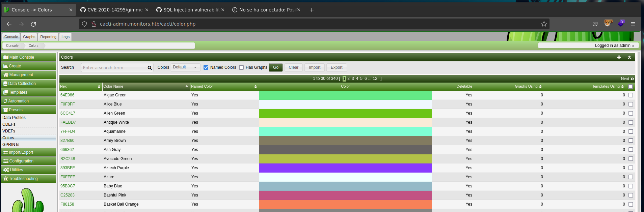
Task: Switch to the Graphs tab
Action: (29, 37)
